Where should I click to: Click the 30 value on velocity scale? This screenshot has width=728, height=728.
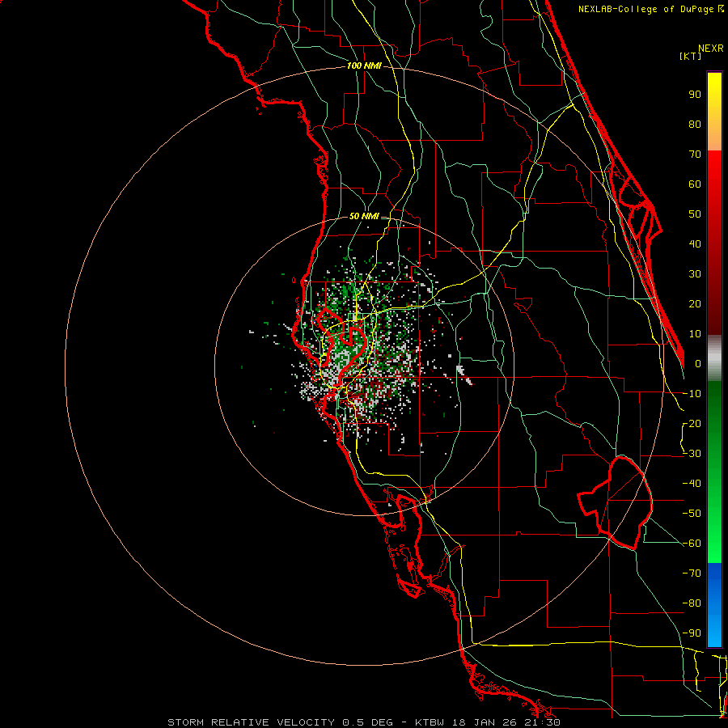(x=695, y=274)
